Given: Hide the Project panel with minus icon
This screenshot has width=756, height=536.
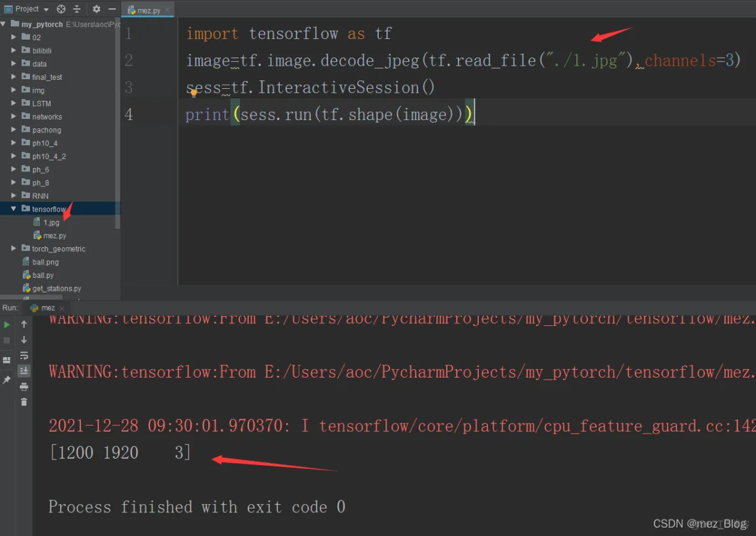Looking at the screenshot, I should [x=112, y=9].
